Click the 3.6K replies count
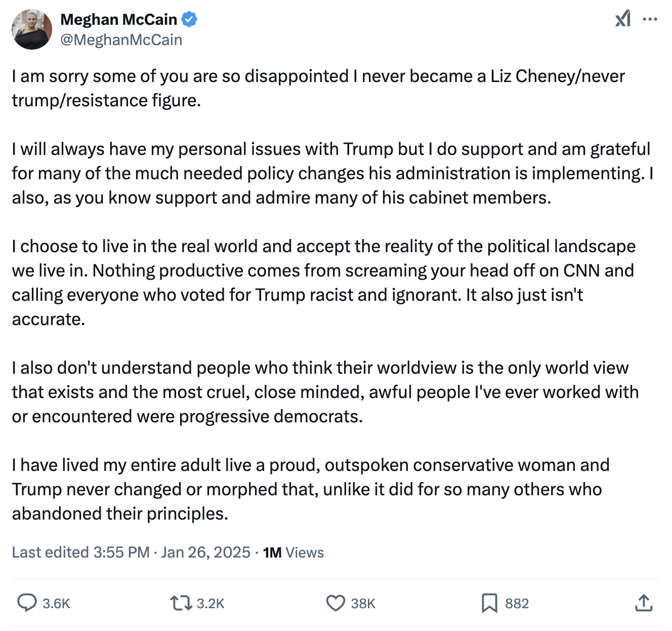672x631 pixels. coord(56,603)
